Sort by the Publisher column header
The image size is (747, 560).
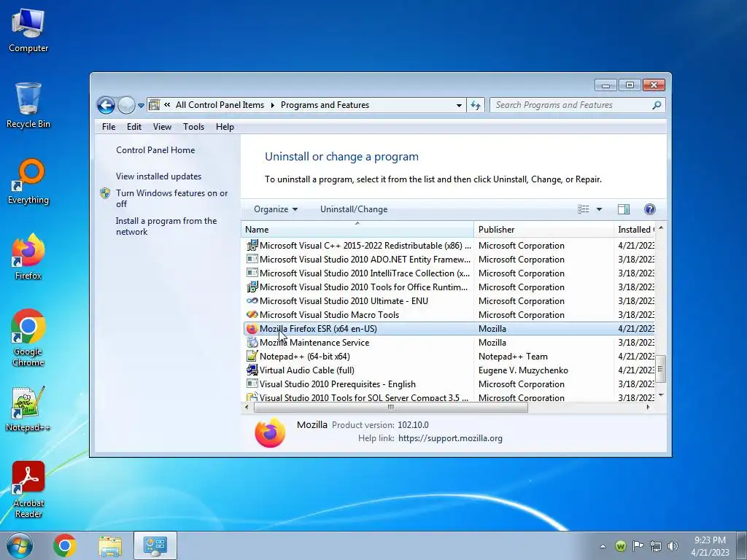[x=543, y=230]
